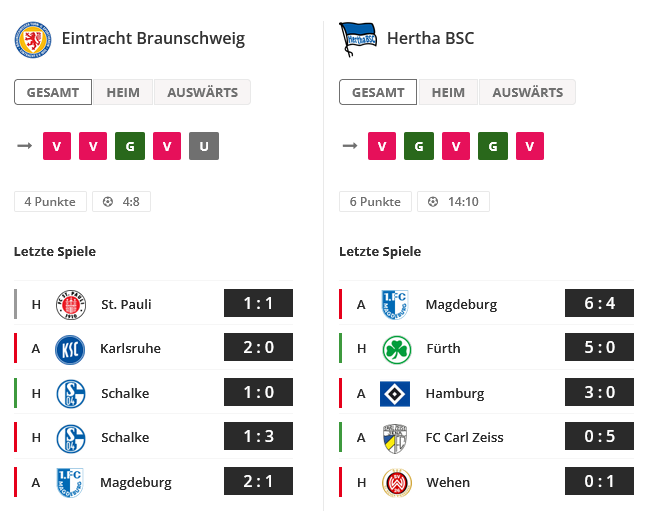Open the 1:1 St. Pauli match score
650x511 pixels.
[258, 303]
